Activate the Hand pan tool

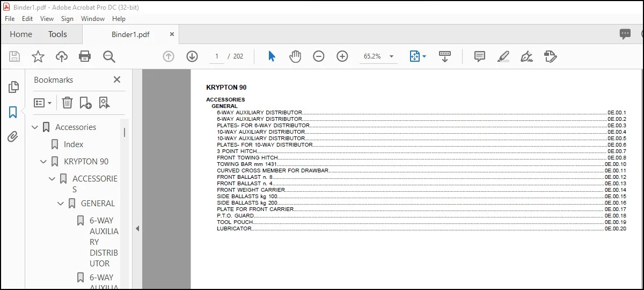pos(295,56)
